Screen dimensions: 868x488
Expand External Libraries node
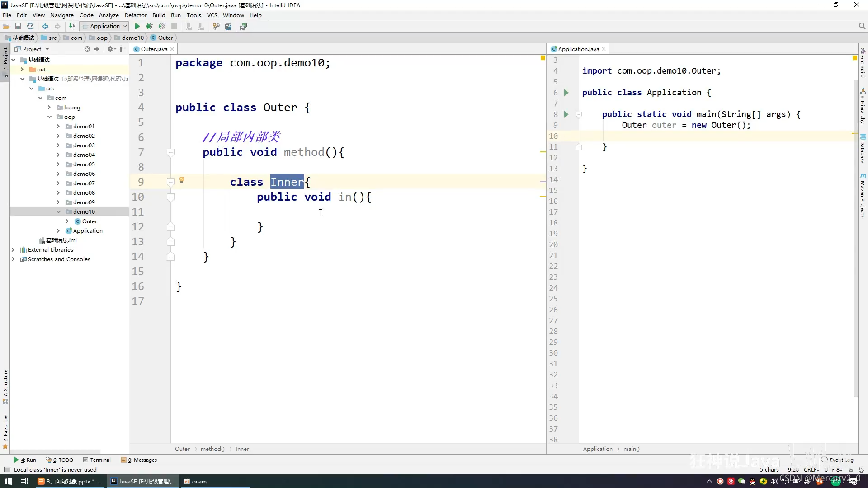[13, 249]
